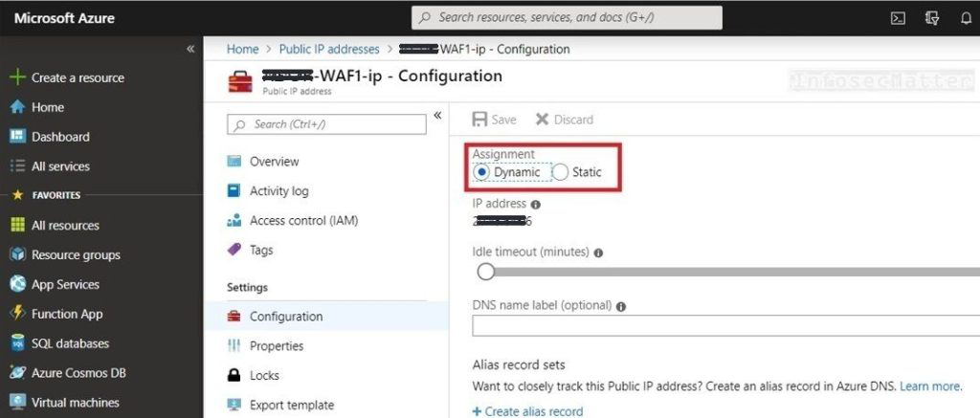Click the FAVORITES star icon
Screen dimensions: 980x418
[x=17, y=195]
